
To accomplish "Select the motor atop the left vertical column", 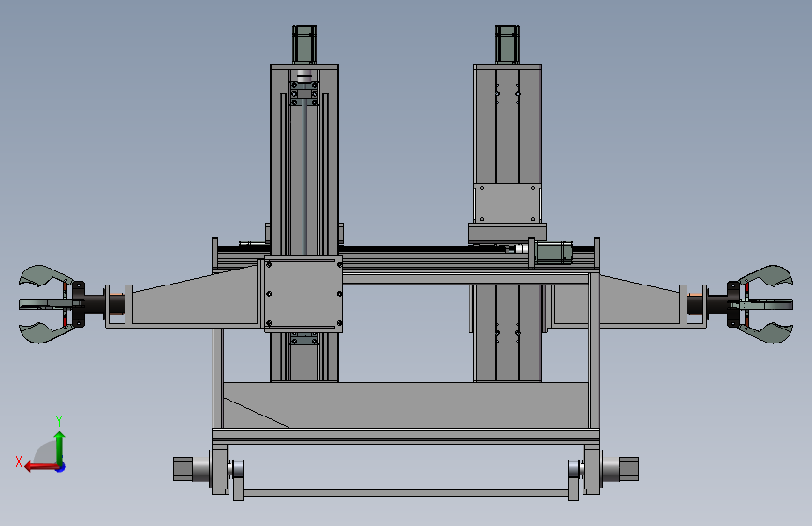I will click(304, 45).
